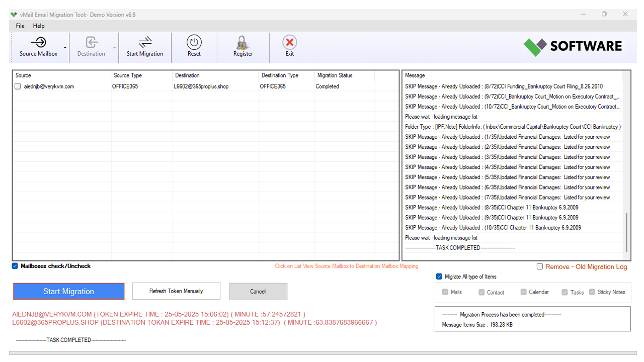
Task: Check the aiednjb@verykvm.com mailbox checkbox
Action: click(x=18, y=86)
